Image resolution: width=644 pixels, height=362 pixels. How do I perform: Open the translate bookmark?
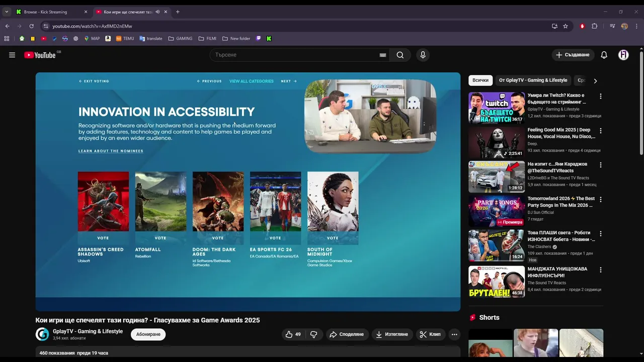click(x=151, y=38)
